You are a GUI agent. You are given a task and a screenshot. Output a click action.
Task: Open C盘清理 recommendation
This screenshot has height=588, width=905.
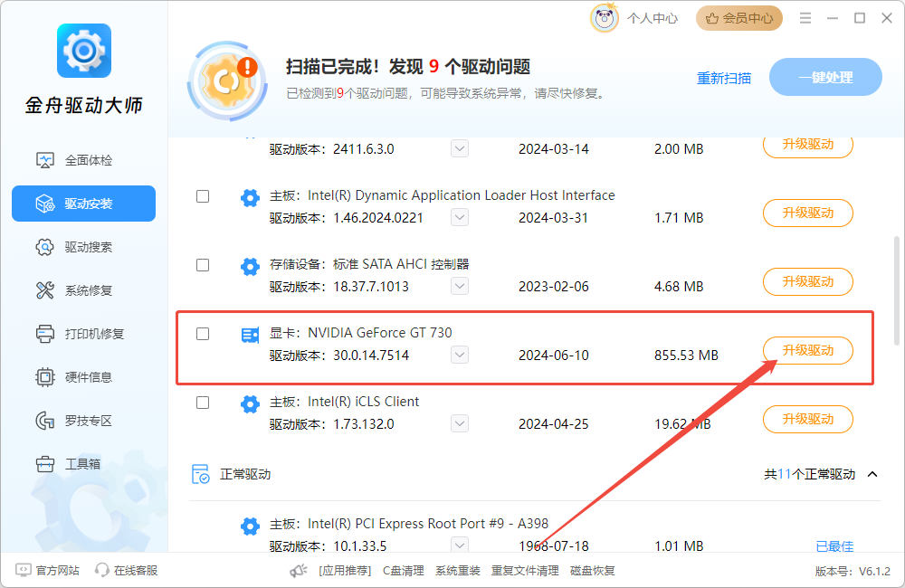[404, 571]
